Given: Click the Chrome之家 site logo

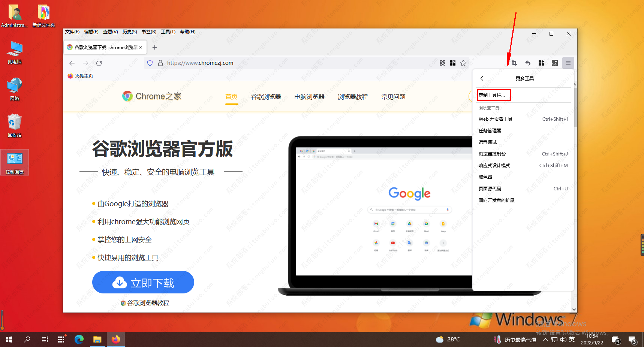Looking at the screenshot, I should [152, 96].
